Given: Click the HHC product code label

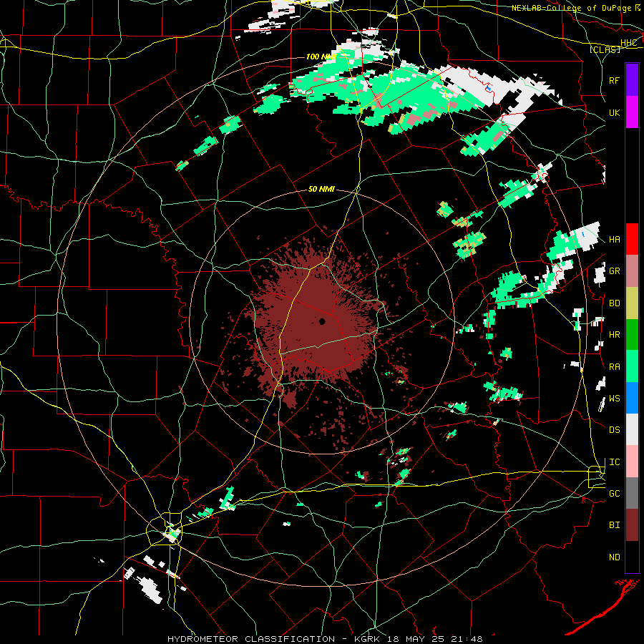Looking at the screenshot, I should click(628, 43).
